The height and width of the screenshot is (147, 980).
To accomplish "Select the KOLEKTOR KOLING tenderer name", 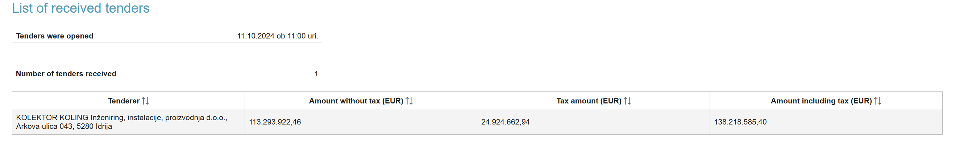I will click(121, 118).
